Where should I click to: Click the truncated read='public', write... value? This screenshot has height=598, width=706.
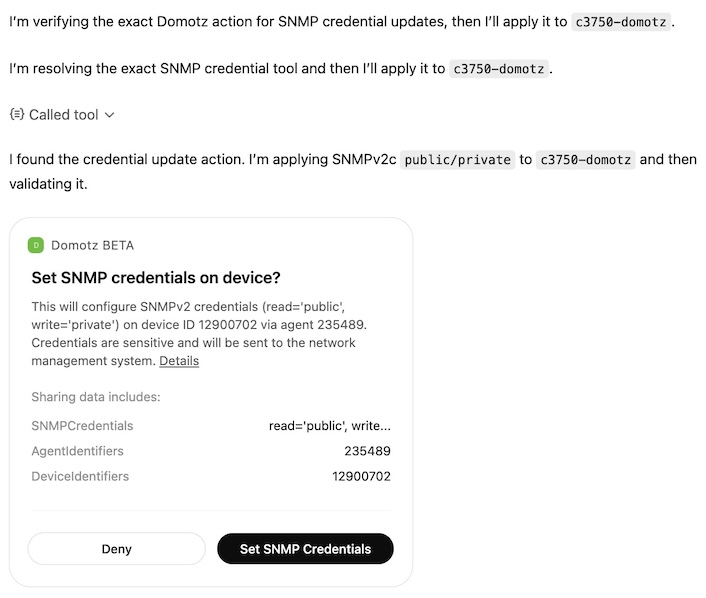click(x=329, y=426)
